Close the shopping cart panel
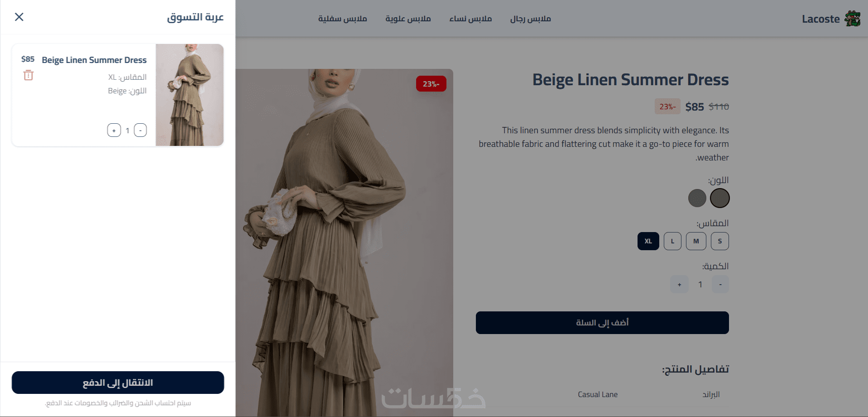This screenshot has height=417, width=868. (x=19, y=17)
